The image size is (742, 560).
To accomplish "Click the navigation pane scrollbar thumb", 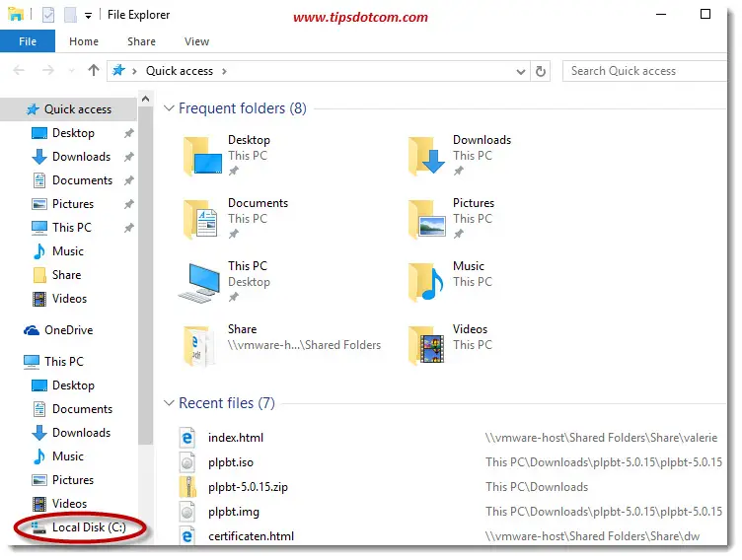I will point(146,274).
